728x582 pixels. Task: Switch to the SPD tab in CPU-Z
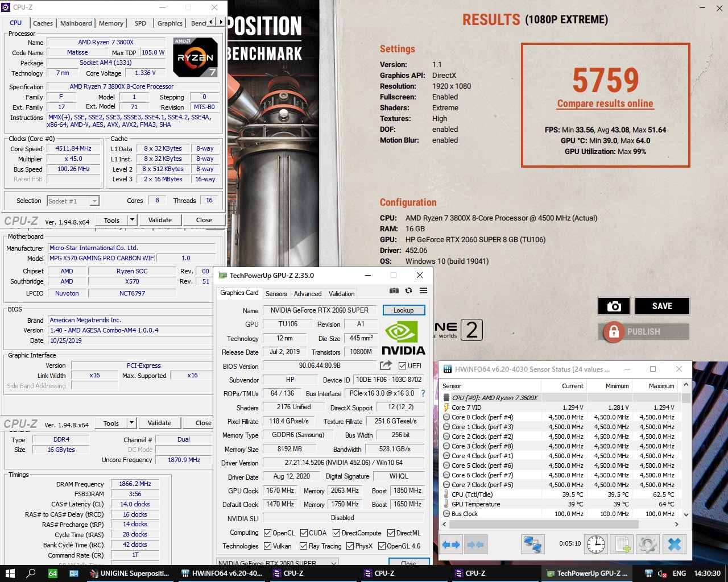pos(140,23)
